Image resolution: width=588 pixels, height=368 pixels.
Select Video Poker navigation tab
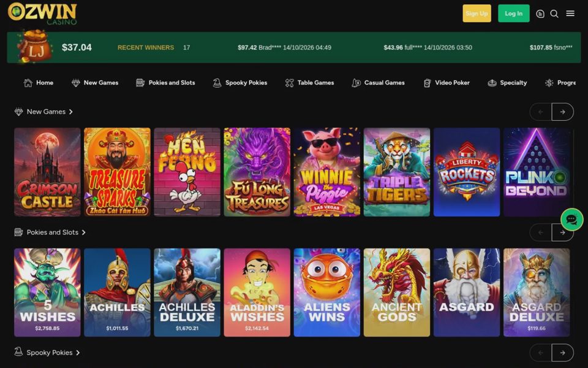(447, 83)
